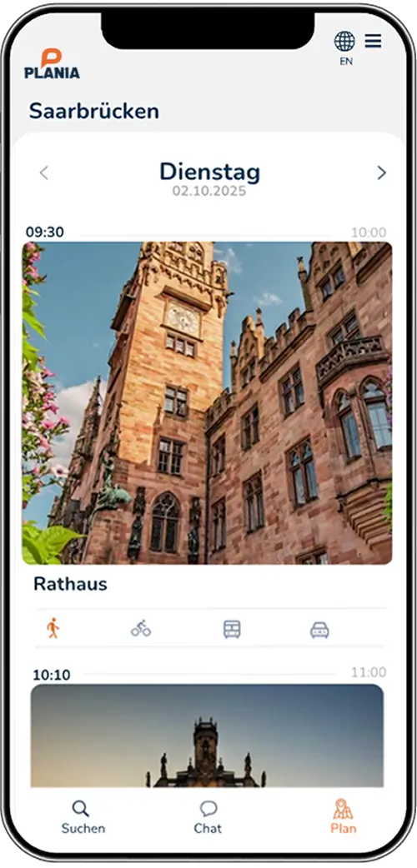Open the Chat tab
Image resolution: width=417 pixels, height=868 pixels.
208,817
